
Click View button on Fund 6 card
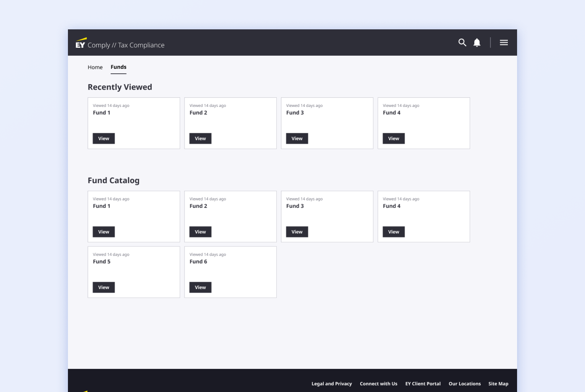200,288
